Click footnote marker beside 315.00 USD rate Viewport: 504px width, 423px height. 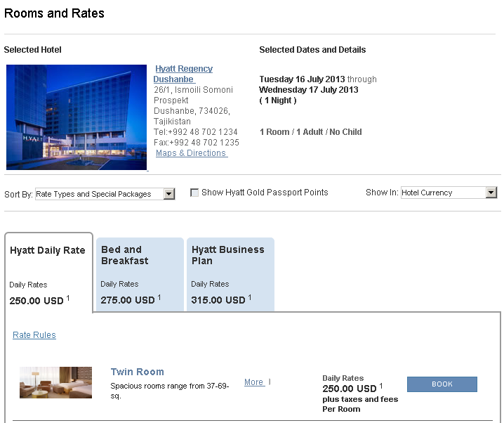(250, 297)
